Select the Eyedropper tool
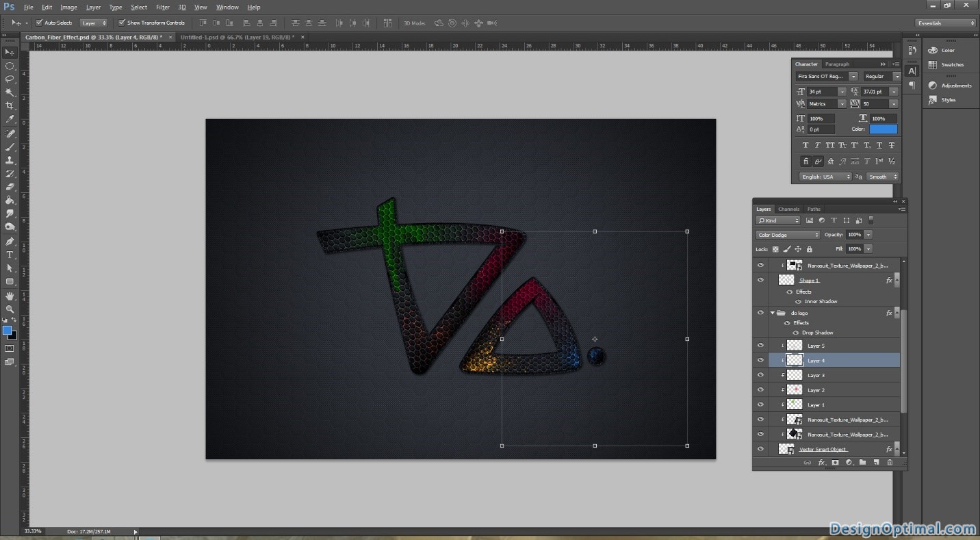The width and height of the screenshot is (980, 540). coord(10,119)
